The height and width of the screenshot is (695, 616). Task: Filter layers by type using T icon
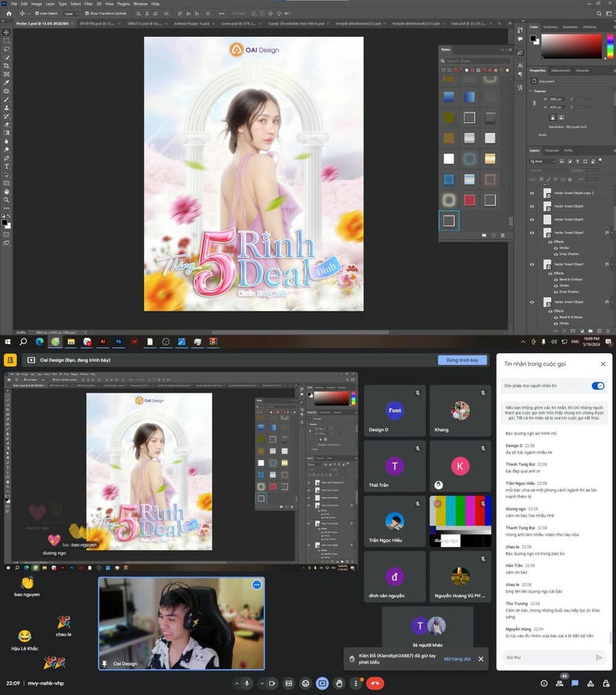pyautogui.click(x=577, y=161)
